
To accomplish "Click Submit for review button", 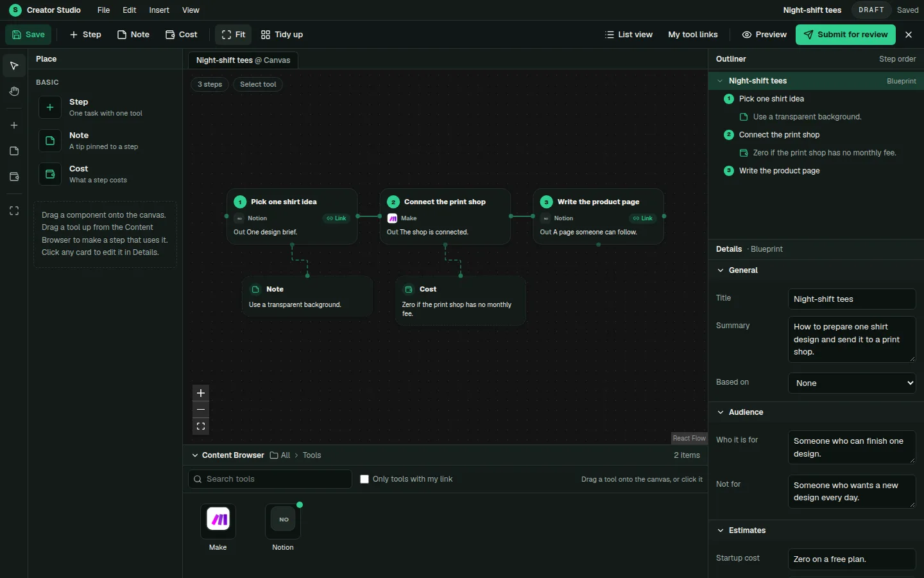I will tap(846, 35).
